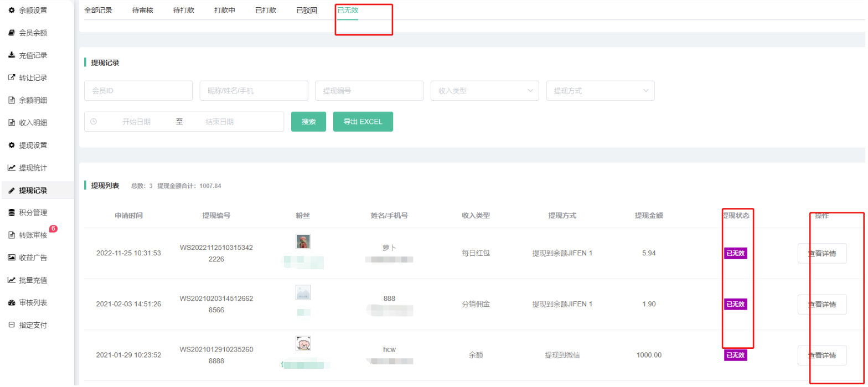Select the 已打款 tab
Screen dimensions: 868x387
tap(266, 11)
